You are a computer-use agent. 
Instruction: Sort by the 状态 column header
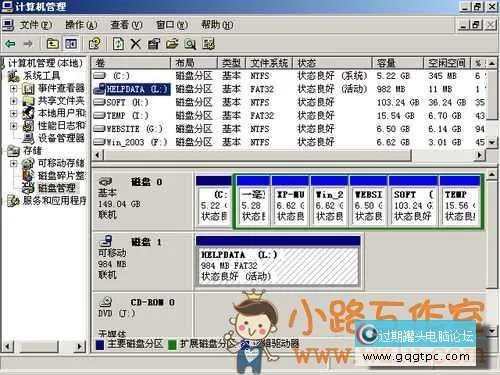pyautogui.click(x=332, y=63)
